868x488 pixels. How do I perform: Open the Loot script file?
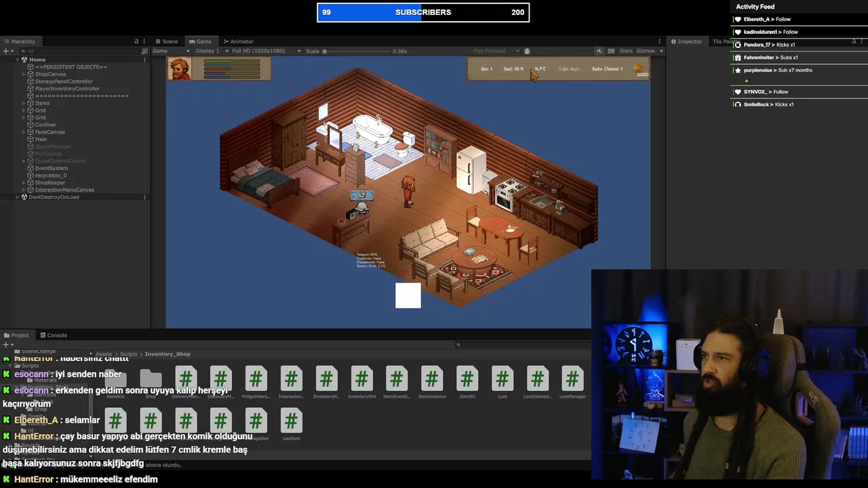click(x=502, y=383)
